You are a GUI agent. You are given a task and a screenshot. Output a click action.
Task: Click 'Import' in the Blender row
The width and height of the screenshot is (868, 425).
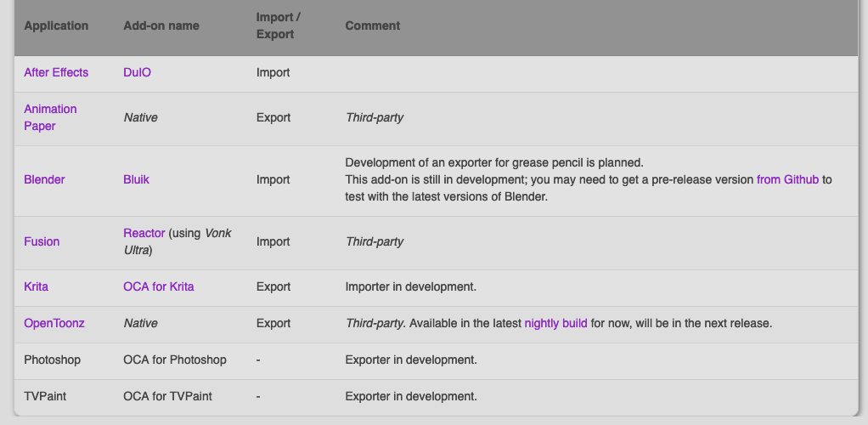point(273,179)
